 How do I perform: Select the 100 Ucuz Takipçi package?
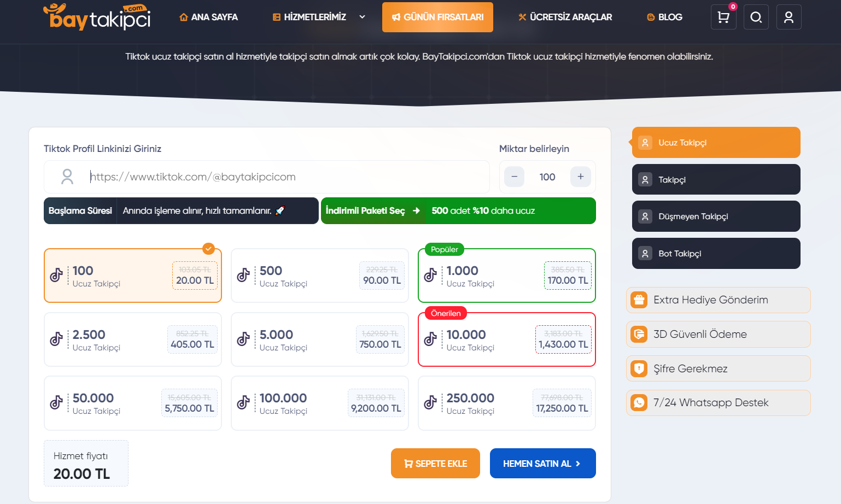click(x=133, y=276)
